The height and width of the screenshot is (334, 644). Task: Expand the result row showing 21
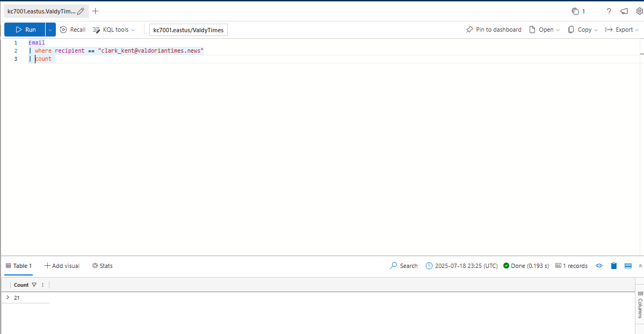8,297
